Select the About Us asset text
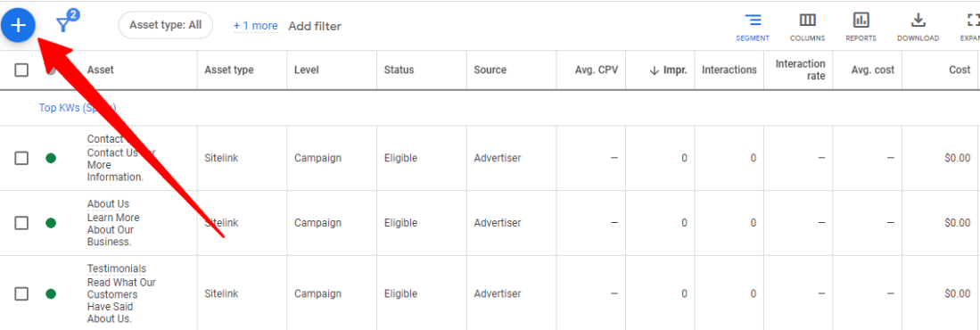980x330 pixels. [108, 203]
